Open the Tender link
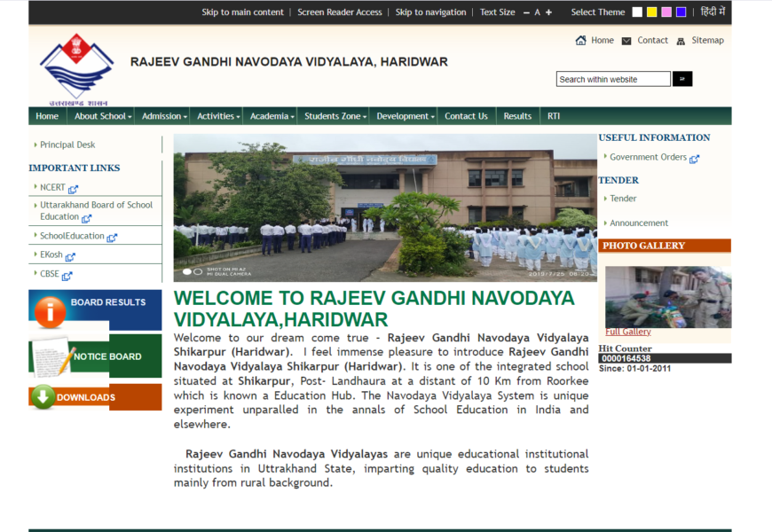 pos(623,199)
